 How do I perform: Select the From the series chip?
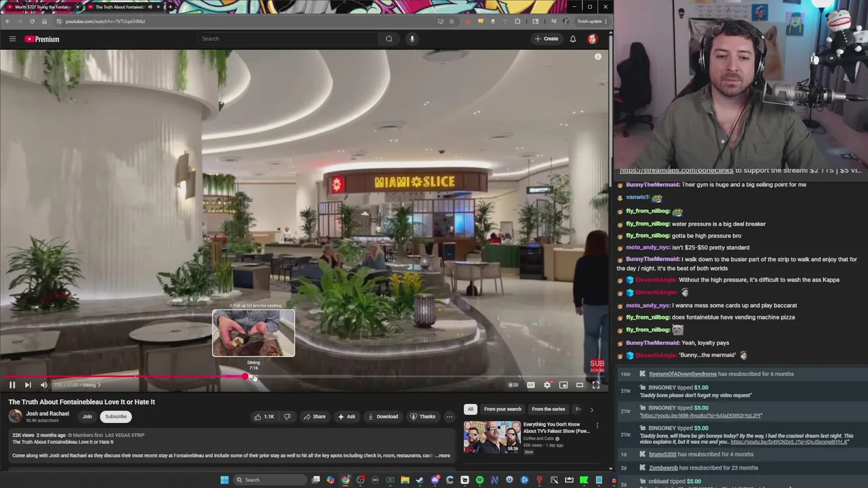[x=548, y=409]
